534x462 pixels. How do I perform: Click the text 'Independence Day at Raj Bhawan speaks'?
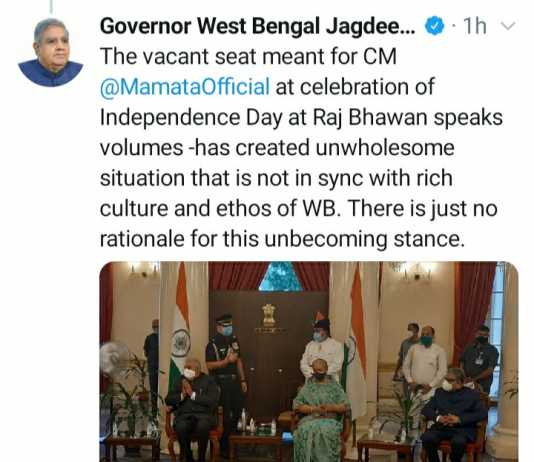[x=301, y=118]
